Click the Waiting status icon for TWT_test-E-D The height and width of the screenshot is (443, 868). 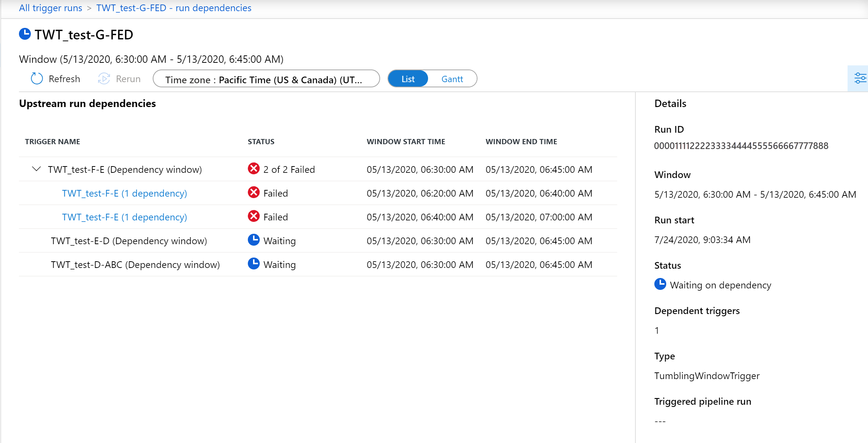pyautogui.click(x=253, y=241)
